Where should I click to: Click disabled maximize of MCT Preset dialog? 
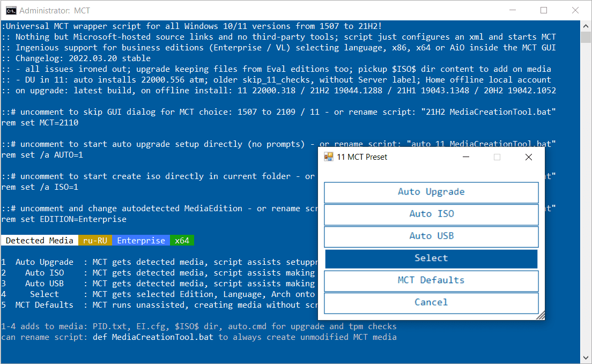tap(497, 157)
